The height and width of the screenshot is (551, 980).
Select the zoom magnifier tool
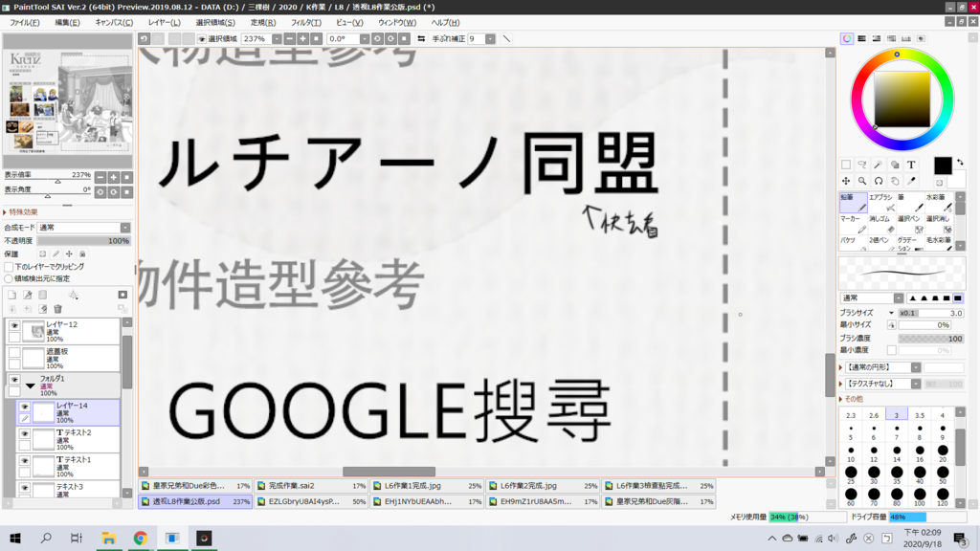(862, 181)
